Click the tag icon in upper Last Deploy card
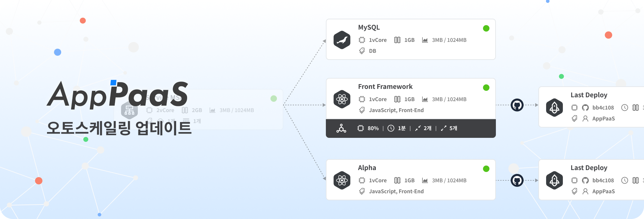The image size is (644, 219). click(x=574, y=119)
